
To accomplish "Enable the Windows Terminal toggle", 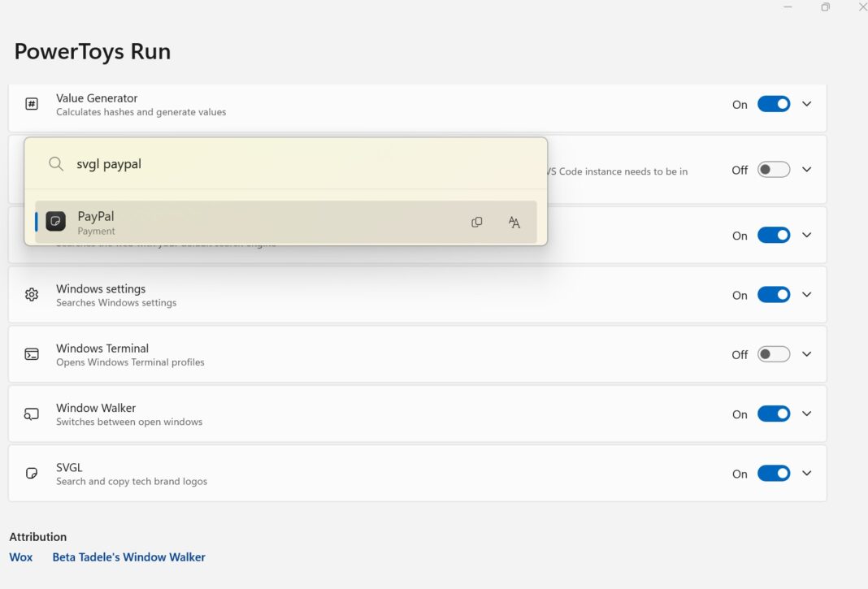I will click(773, 354).
